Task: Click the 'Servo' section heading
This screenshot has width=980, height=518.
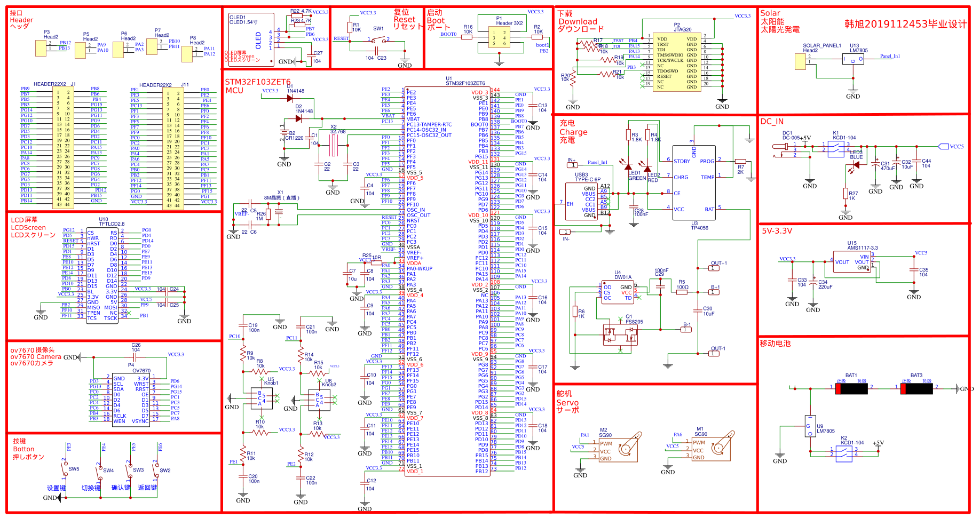Action: (567, 403)
